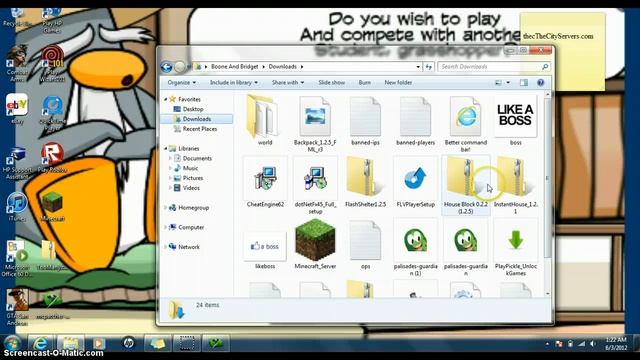Open the address bar history dropdown
The image size is (640, 360).
[418, 67]
